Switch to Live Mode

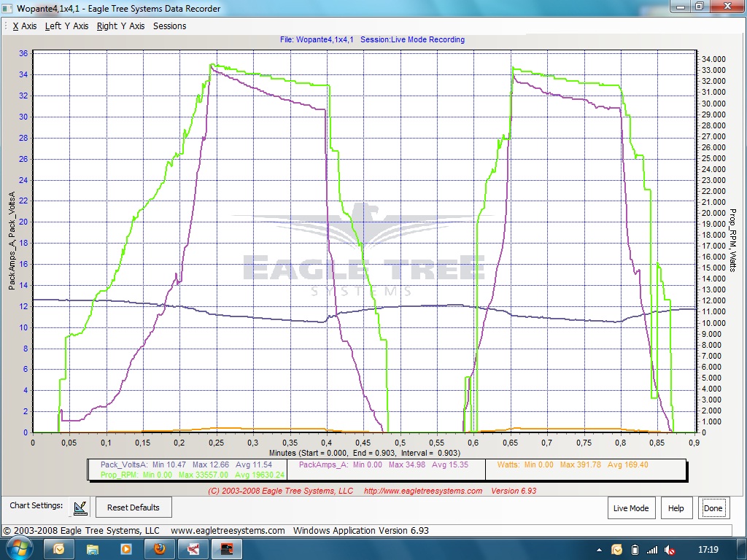(x=631, y=508)
